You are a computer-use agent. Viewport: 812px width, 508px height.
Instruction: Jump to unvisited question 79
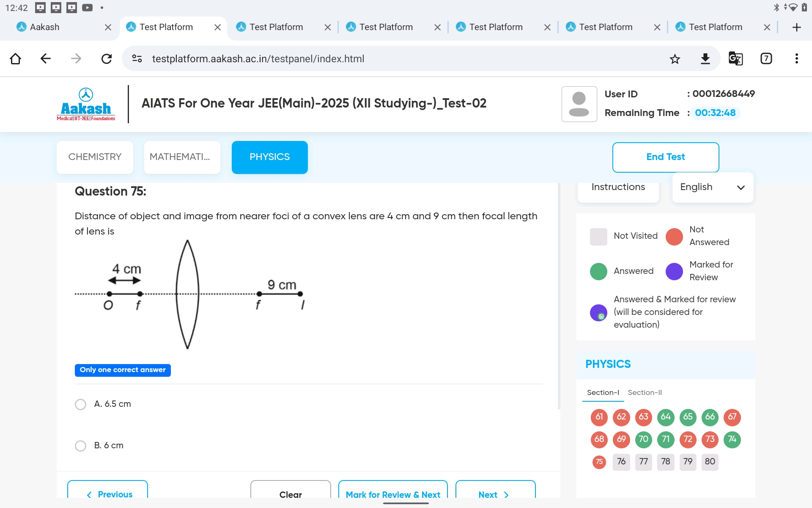coord(688,462)
